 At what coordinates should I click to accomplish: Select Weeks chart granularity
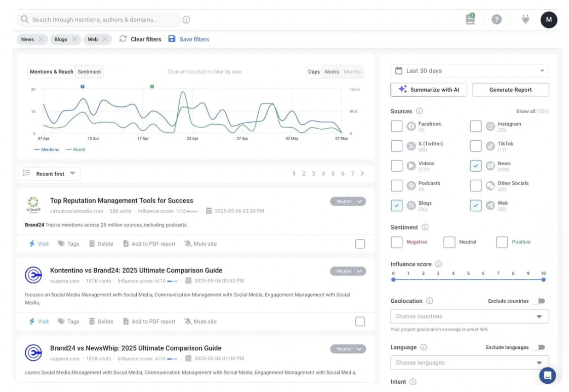pyautogui.click(x=332, y=72)
